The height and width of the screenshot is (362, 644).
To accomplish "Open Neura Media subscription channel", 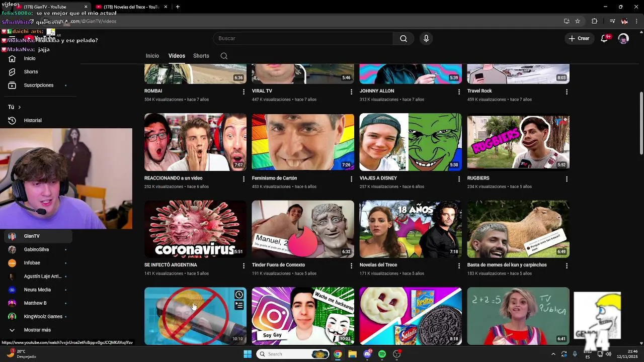I will coord(38,290).
